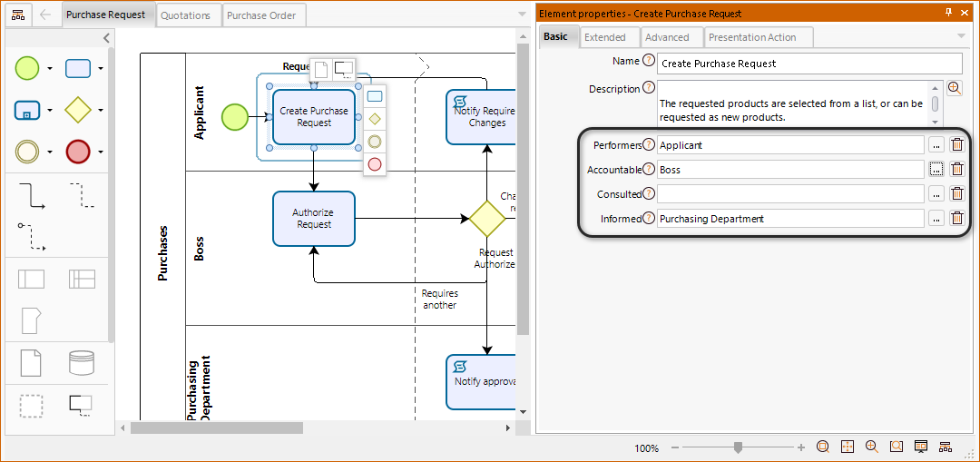Screen dimensions: 980x462
Task: Pick the yellow gateway diamond in palette
Action: coord(78,110)
